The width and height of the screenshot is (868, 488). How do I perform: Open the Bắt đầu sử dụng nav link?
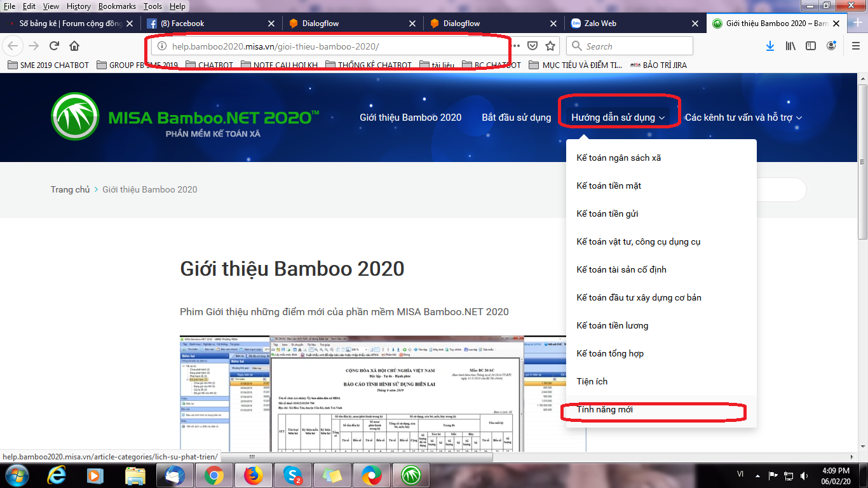516,118
